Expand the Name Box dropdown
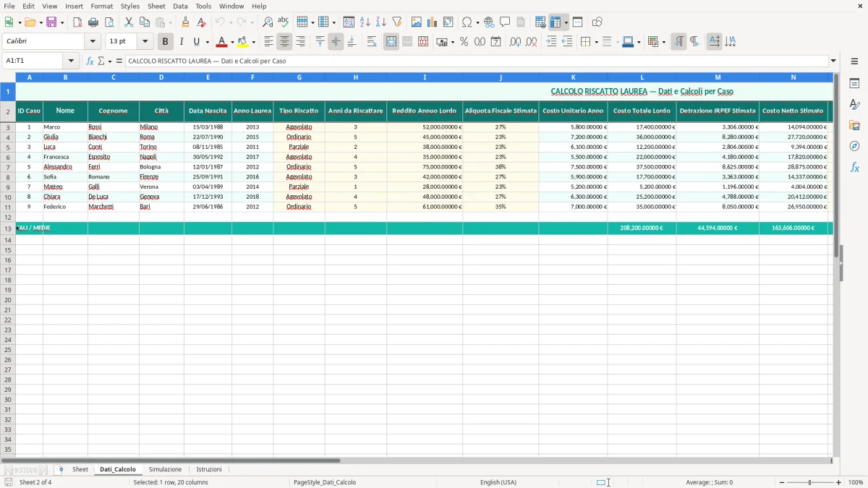The width and height of the screenshot is (868, 488). (71, 61)
